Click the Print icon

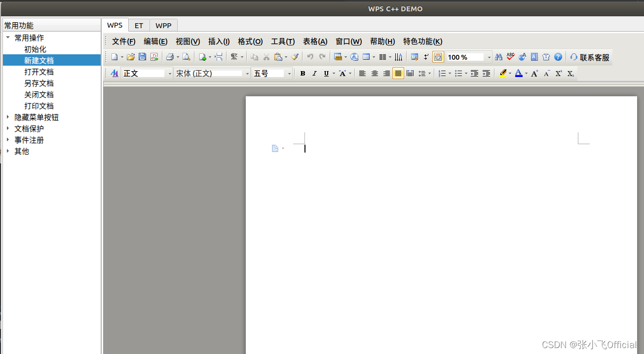pos(170,57)
